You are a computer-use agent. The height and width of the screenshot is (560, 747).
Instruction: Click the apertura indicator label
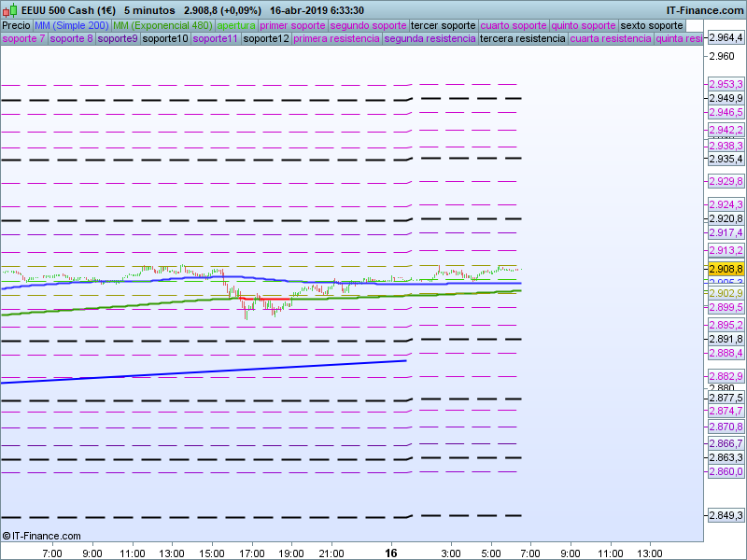pos(236,25)
